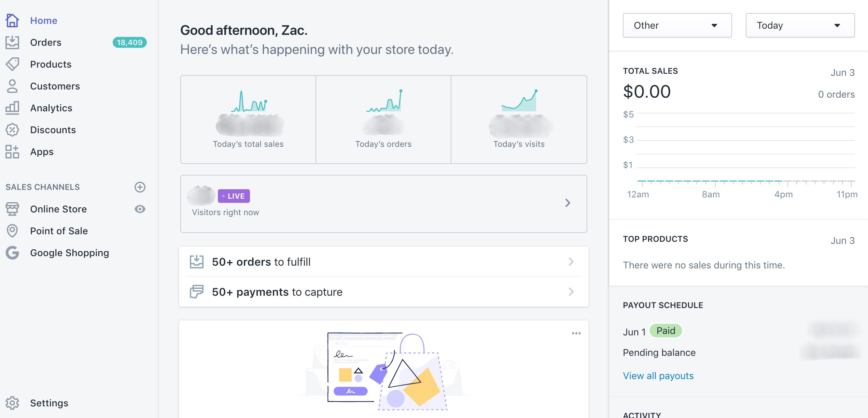Select the Point of Sale pin icon

(x=12, y=231)
